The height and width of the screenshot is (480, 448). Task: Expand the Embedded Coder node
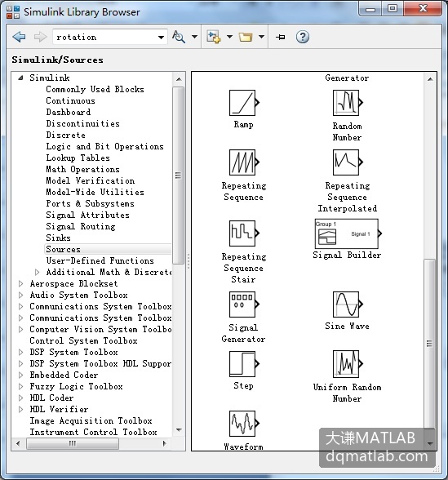pyautogui.click(x=21, y=375)
